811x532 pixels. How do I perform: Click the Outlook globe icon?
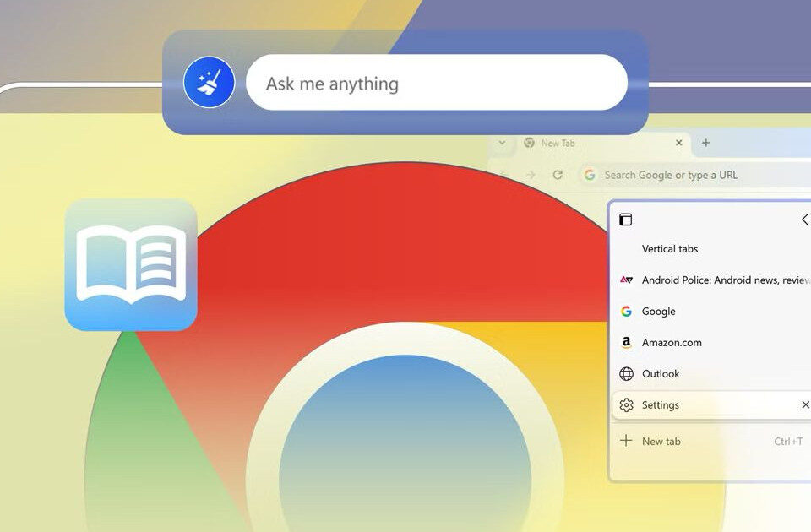[x=626, y=374]
